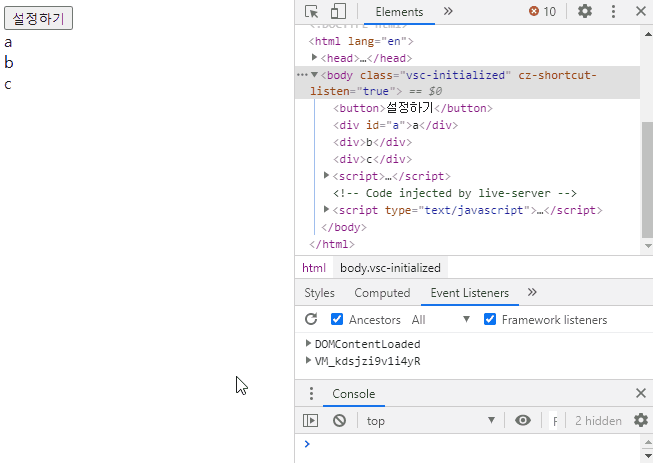Focus the console filter input field
Screen dimensions: 653x463
(x=555, y=421)
